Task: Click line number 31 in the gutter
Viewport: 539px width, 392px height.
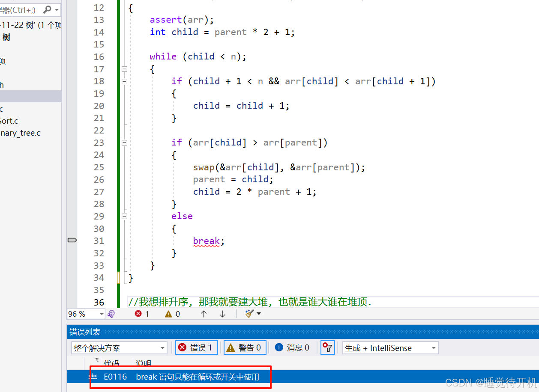Action: point(99,241)
